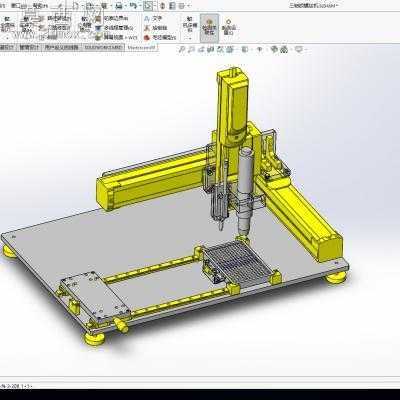Toggle the Section View icon
This screenshot has height=400, width=400.
[210, 50]
